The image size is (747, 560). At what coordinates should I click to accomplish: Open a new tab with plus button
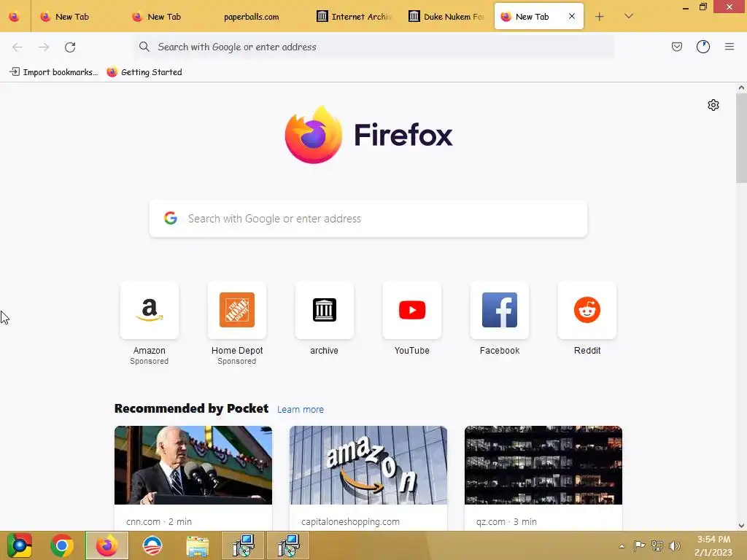coord(600,17)
